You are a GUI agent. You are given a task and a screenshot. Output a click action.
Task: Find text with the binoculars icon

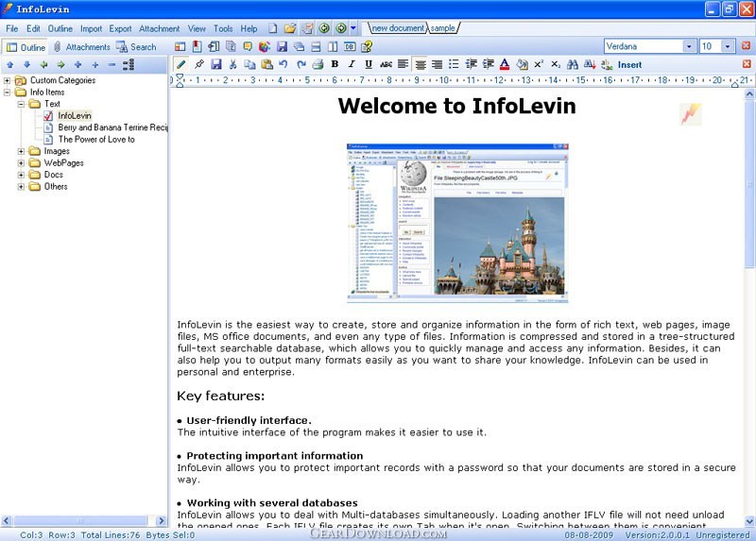click(573, 64)
